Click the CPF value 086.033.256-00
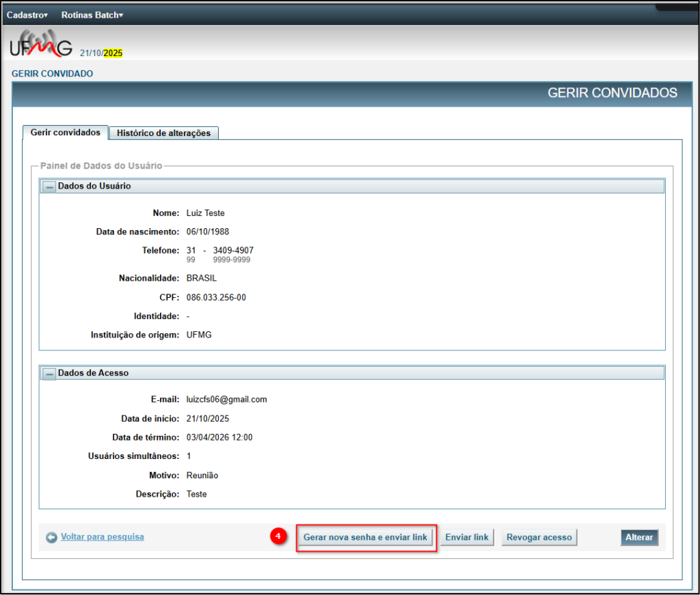Viewport: 700px width, 595px height. pyautogui.click(x=216, y=298)
